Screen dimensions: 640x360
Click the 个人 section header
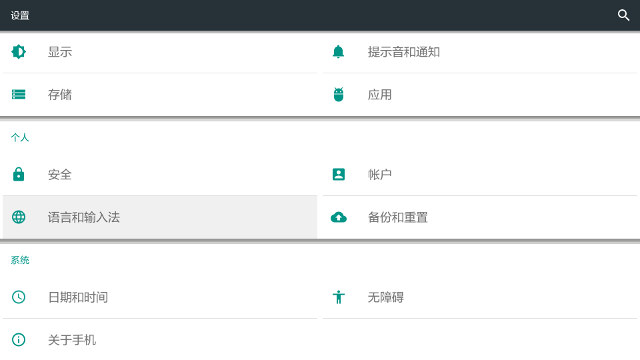[20, 138]
